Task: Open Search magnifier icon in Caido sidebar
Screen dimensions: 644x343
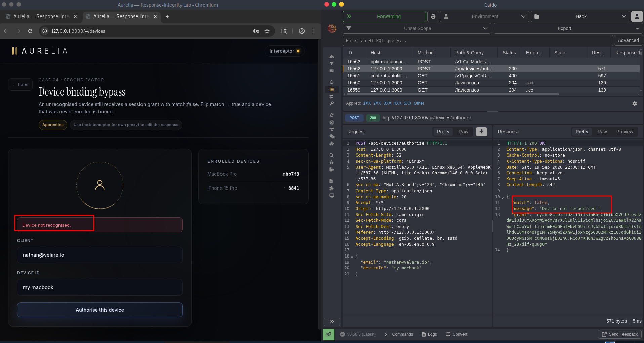Action: (x=332, y=155)
